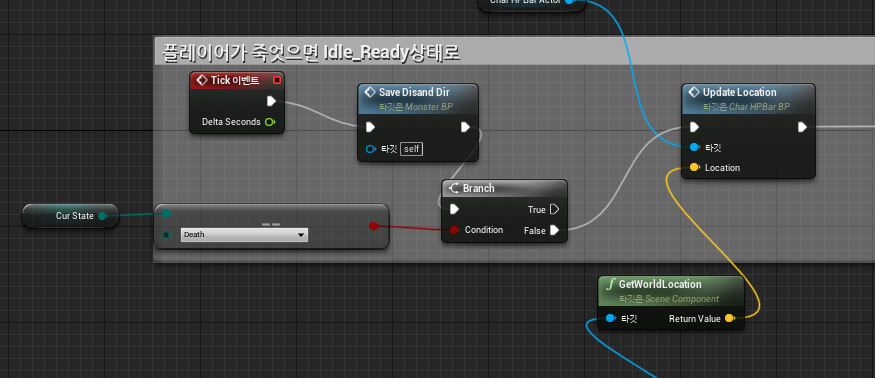Screen dimensions: 875x378
Task: Click the Condition pin label
Action: coord(484,230)
